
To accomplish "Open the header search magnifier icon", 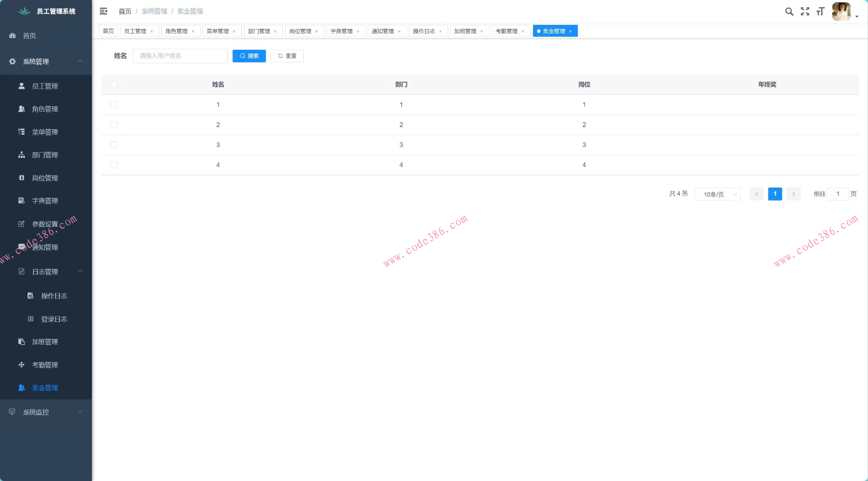I will tap(789, 11).
